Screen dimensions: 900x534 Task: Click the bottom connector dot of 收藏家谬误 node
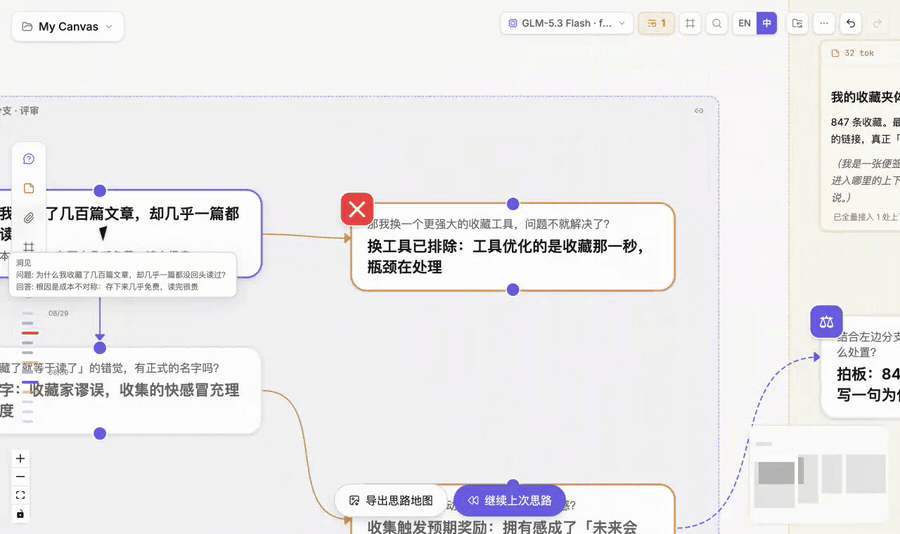pyautogui.click(x=100, y=434)
